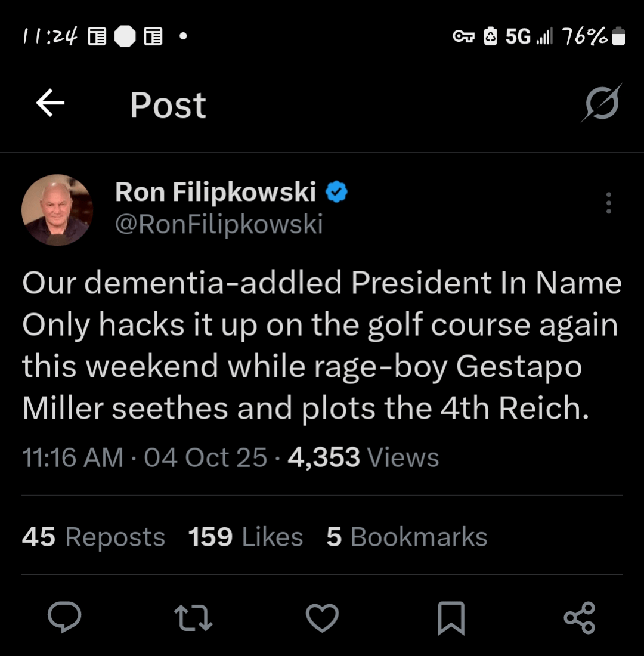
Task: Tap the Ron Filipkowski display name
Action: (x=215, y=192)
